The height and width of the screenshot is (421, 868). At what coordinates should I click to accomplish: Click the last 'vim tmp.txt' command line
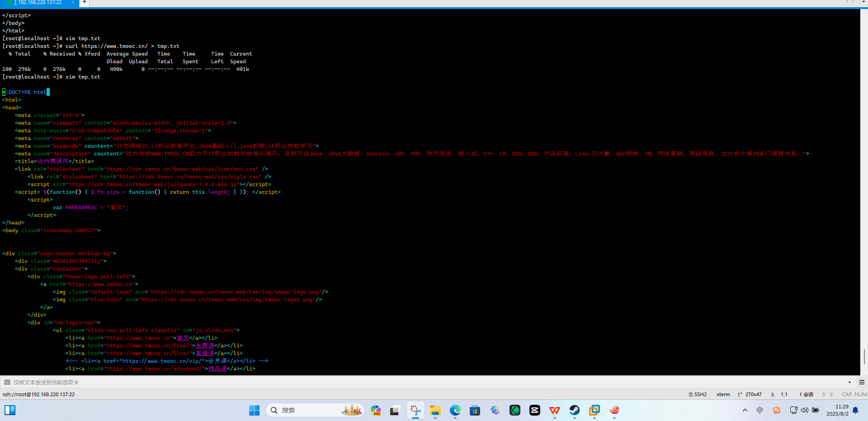click(x=83, y=77)
